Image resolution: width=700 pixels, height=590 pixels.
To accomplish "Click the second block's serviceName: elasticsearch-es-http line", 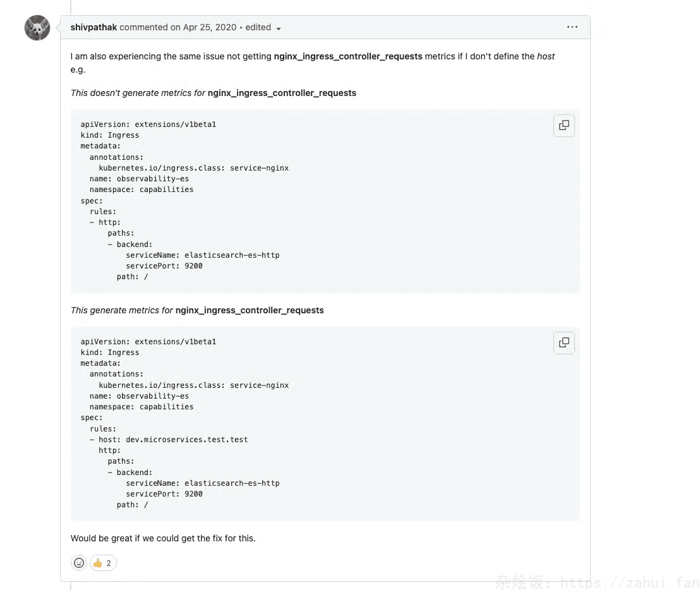I will 202,483.
